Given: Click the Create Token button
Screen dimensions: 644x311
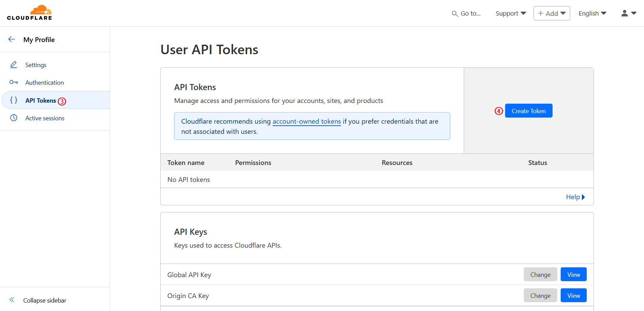Looking at the screenshot, I should (x=528, y=111).
